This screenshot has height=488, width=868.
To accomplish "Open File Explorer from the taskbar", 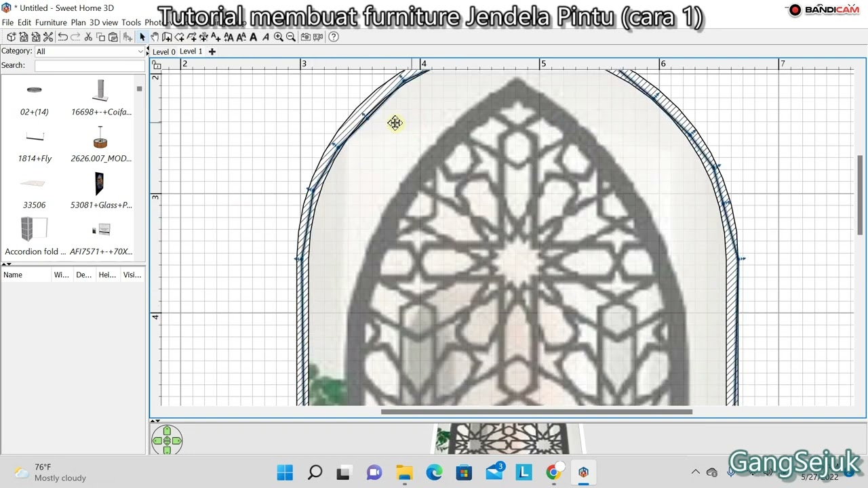I will pyautogui.click(x=404, y=472).
